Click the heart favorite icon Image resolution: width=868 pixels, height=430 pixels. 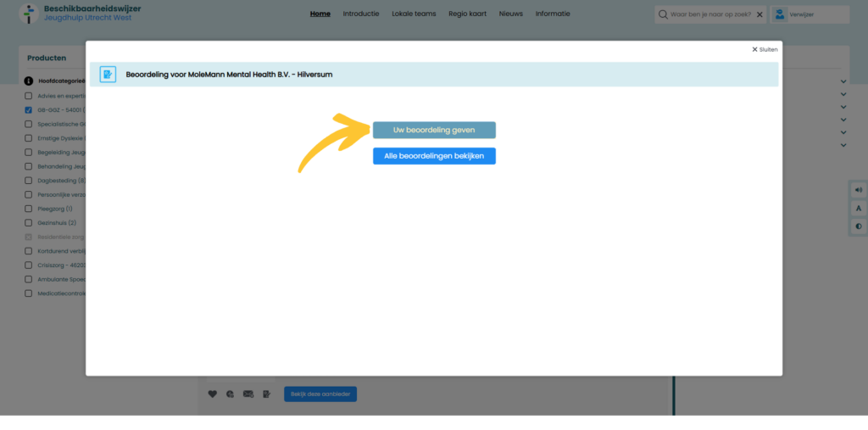[213, 394]
